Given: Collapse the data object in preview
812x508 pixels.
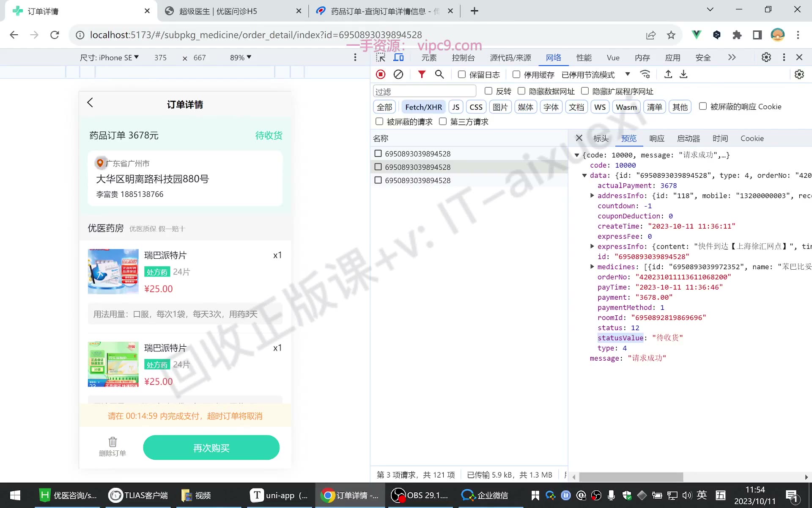Looking at the screenshot, I should click(584, 175).
